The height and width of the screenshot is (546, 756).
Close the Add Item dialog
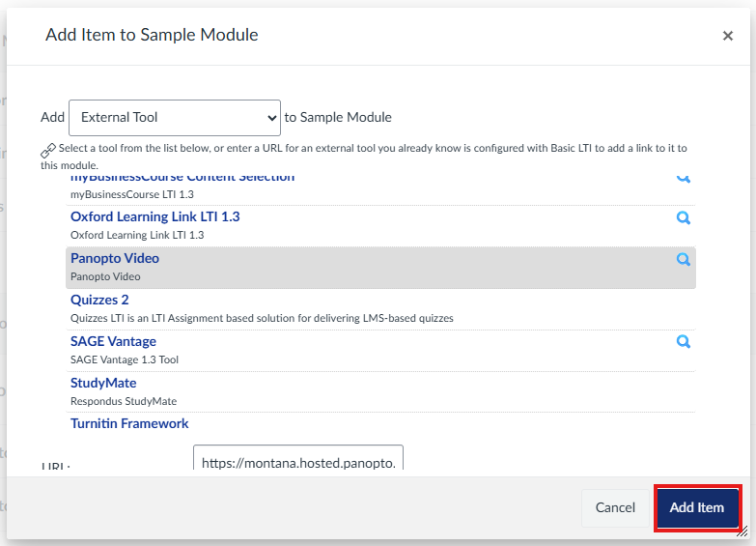[x=728, y=36]
